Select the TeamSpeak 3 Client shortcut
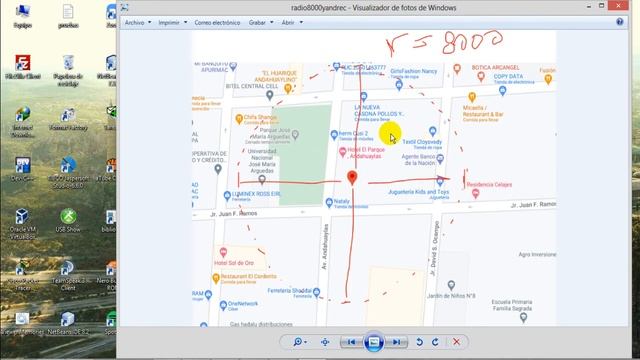The width and height of the screenshot is (640, 360). (68, 276)
